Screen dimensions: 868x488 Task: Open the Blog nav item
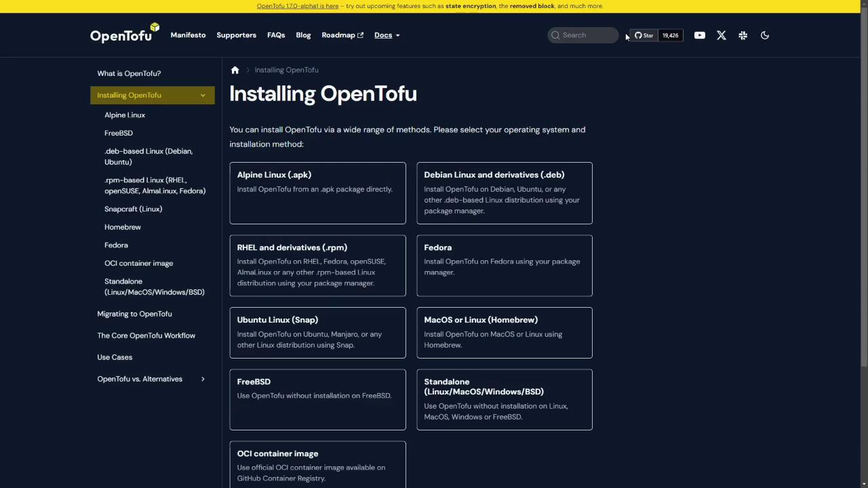click(303, 35)
